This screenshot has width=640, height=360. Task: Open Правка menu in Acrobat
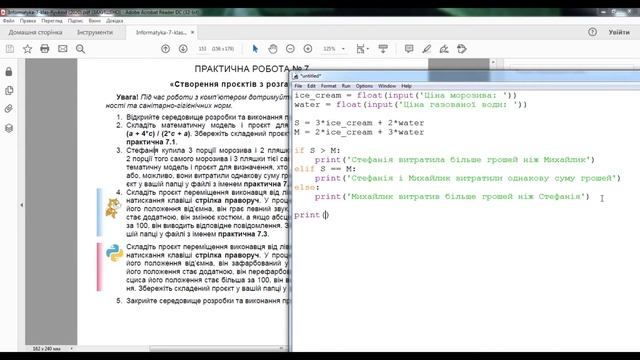tap(28, 20)
